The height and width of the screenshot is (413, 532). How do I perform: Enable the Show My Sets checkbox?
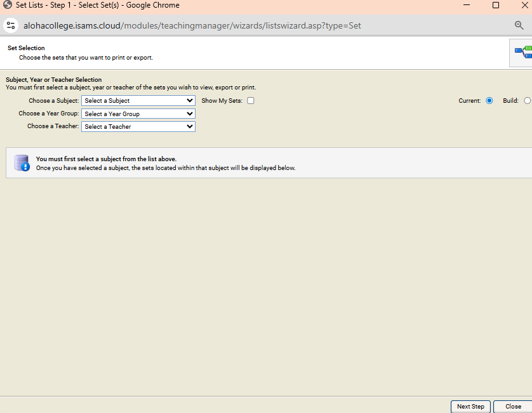pos(251,101)
